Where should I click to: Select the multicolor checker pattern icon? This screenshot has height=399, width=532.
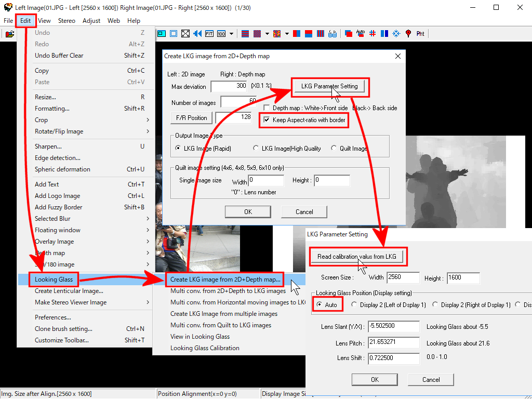(277, 34)
